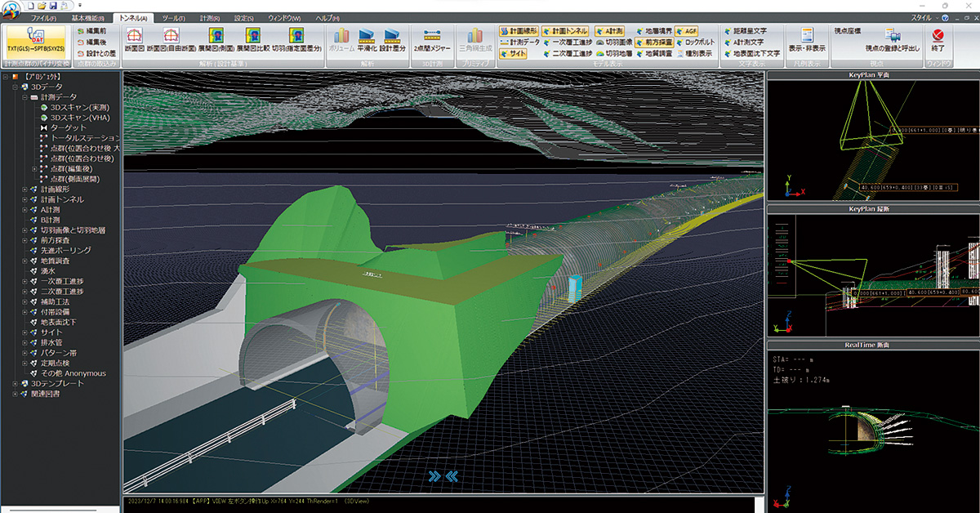The width and height of the screenshot is (980, 513).
Task: Toggle 計画トンネル model display
Action: 564,30
